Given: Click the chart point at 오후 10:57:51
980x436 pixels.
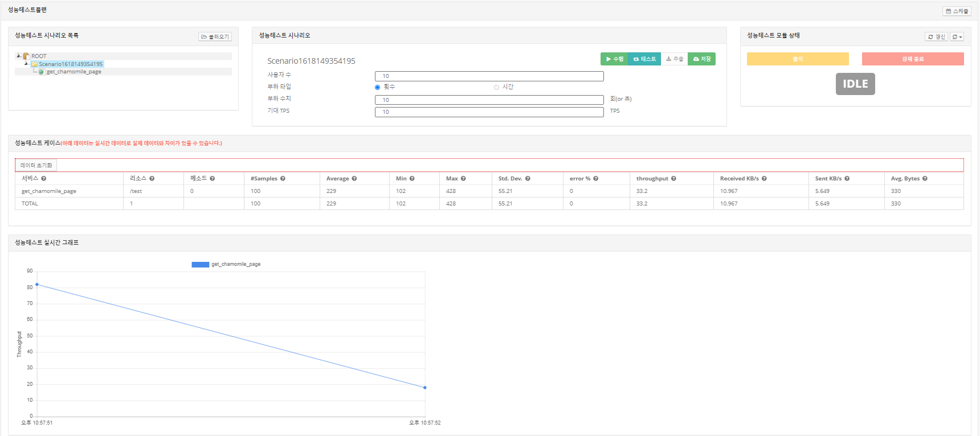Looking at the screenshot, I should (x=37, y=285).
